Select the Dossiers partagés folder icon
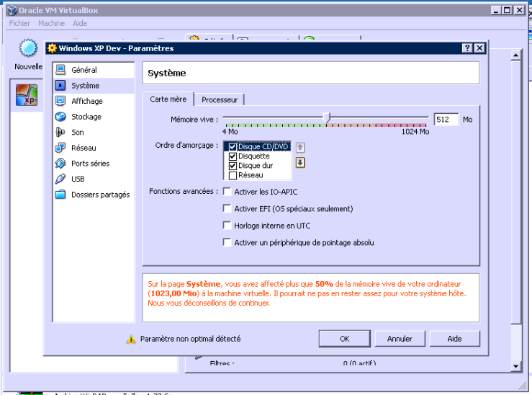532x395 pixels. click(x=60, y=195)
